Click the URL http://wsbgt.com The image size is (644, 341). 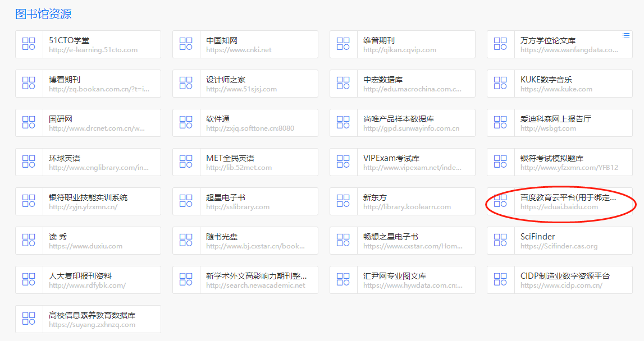[549, 128]
